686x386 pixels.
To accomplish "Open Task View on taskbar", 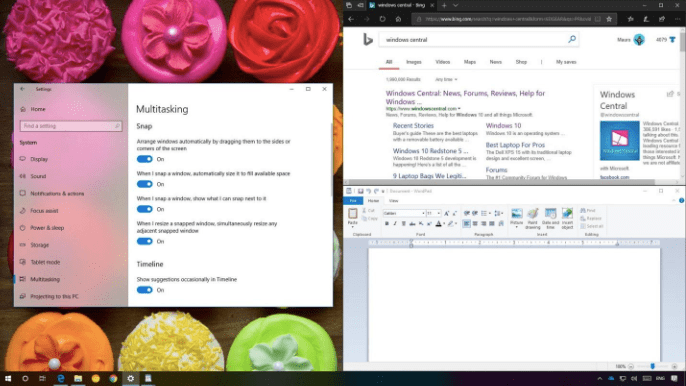I will pos(42,378).
